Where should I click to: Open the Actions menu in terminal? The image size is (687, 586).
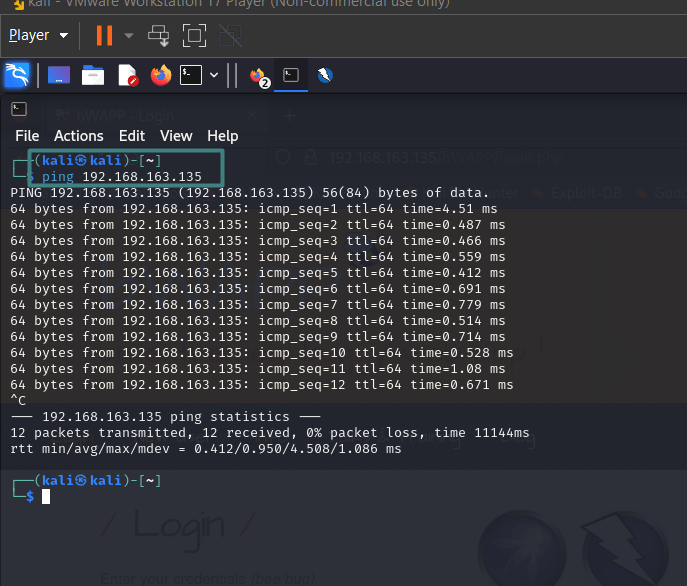point(78,136)
